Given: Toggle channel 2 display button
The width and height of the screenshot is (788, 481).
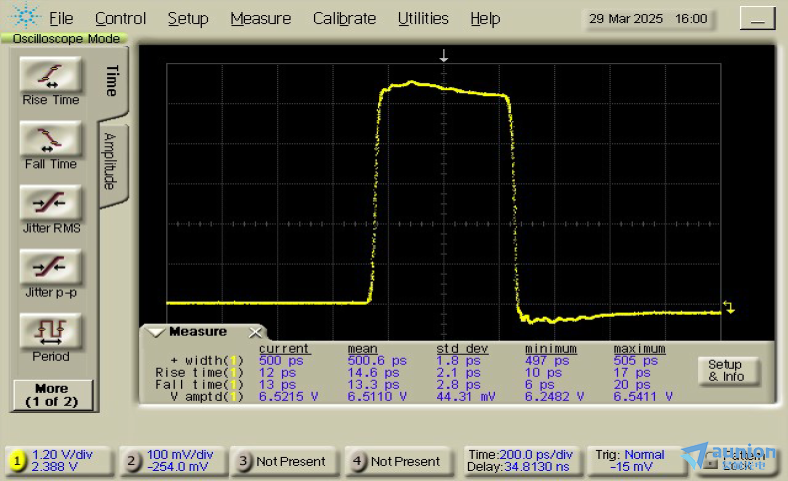Looking at the screenshot, I should pyautogui.click(x=132, y=461).
